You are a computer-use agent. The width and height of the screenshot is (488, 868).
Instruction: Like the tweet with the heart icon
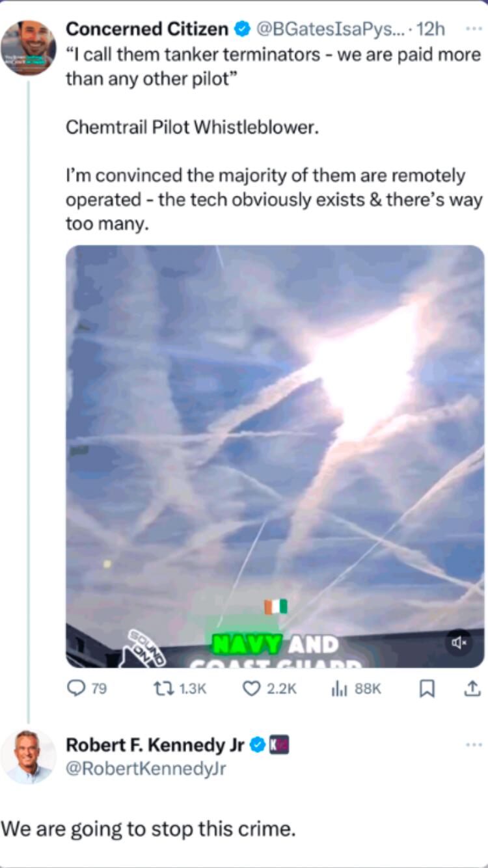[269, 688]
